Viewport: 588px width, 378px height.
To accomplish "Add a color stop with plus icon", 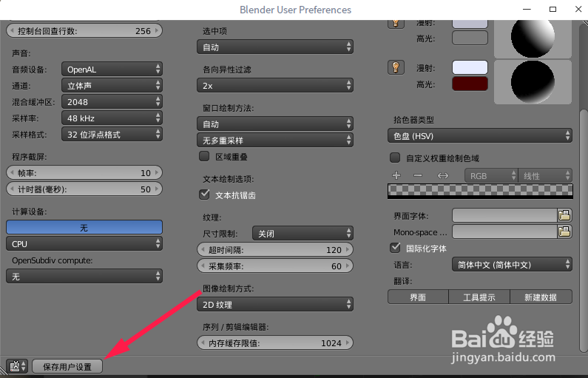I will click(396, 175).
